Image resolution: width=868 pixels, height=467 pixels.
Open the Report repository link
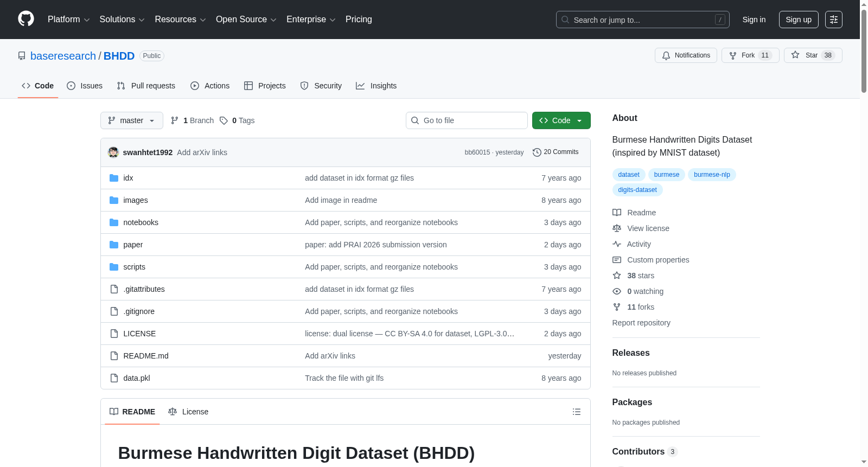[x=641, y=323]
